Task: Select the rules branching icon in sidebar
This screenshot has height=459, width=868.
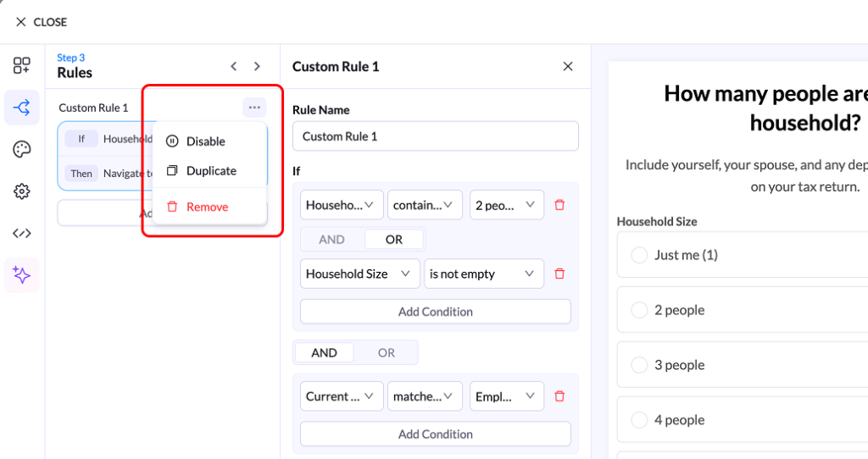Action: pos(21,108)
